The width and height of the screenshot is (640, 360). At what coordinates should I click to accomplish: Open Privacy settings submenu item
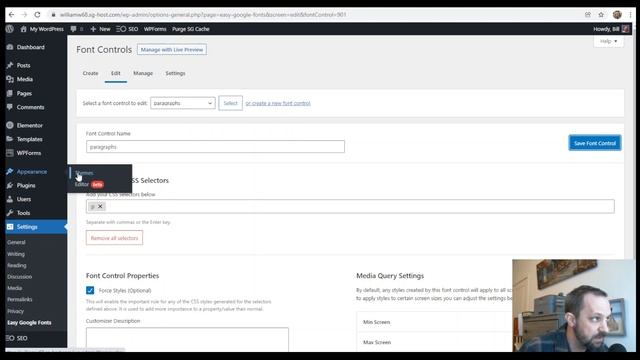(16, 311)
